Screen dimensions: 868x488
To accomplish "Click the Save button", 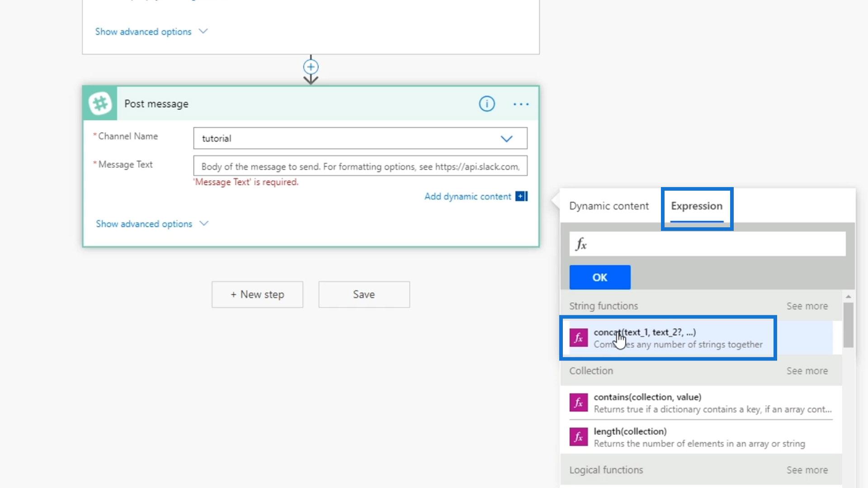I will click(x=364, y=295).
